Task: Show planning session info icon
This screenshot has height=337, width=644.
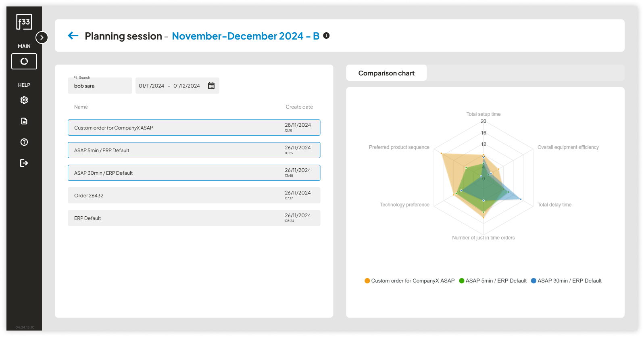Action: point(327,36)
